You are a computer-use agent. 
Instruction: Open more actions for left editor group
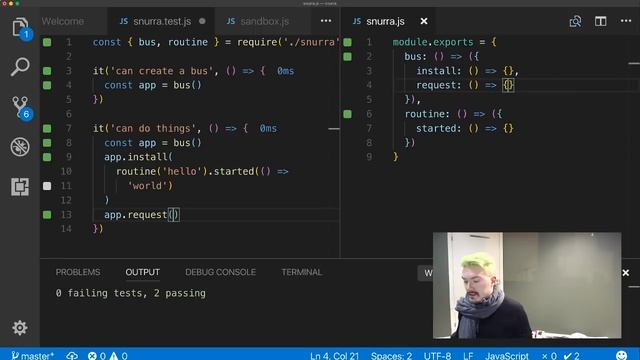326,21
